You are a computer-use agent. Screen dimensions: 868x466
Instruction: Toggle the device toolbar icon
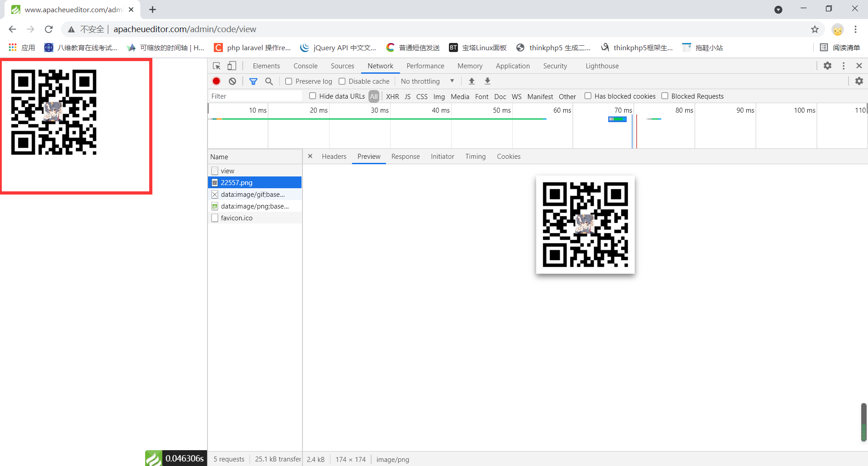tap(232, 66)
